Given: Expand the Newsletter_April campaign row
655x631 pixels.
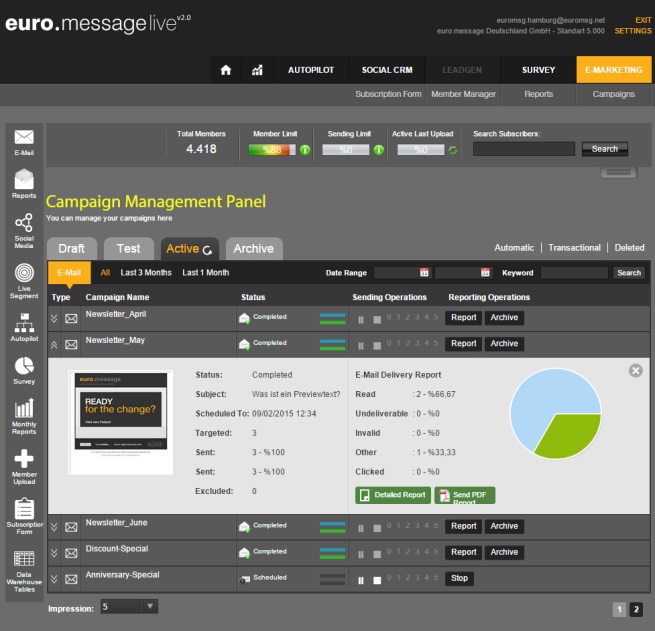Looking at the screenshot, I should tap(55, 318).
